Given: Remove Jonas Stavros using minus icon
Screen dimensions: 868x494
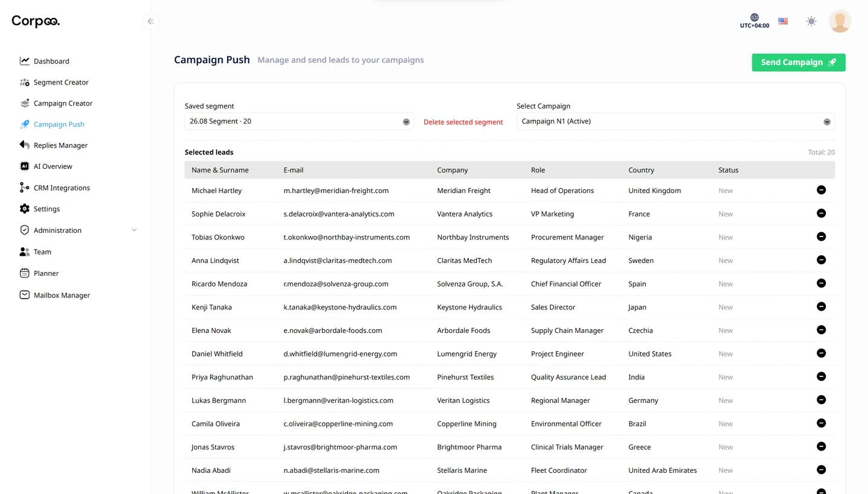Looking at the screenshot, I should (x=821, y=446).
